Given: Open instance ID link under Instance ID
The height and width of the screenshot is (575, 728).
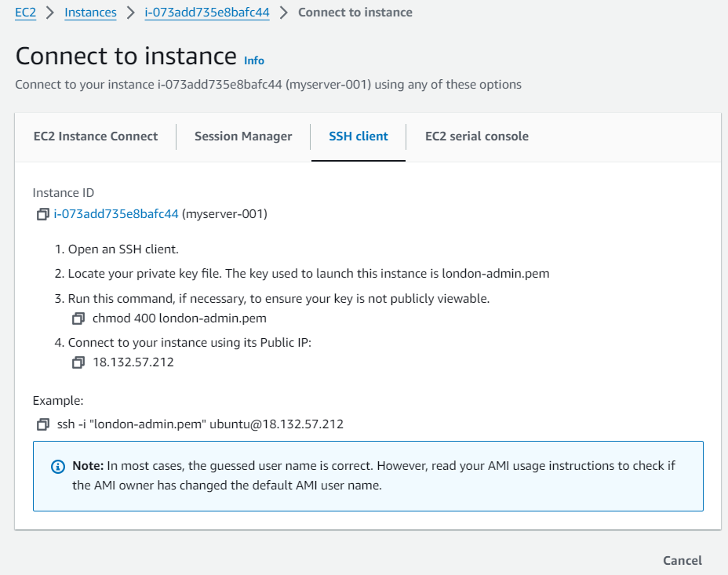Looking at the screenshot, I should click(x=116, y=214).
